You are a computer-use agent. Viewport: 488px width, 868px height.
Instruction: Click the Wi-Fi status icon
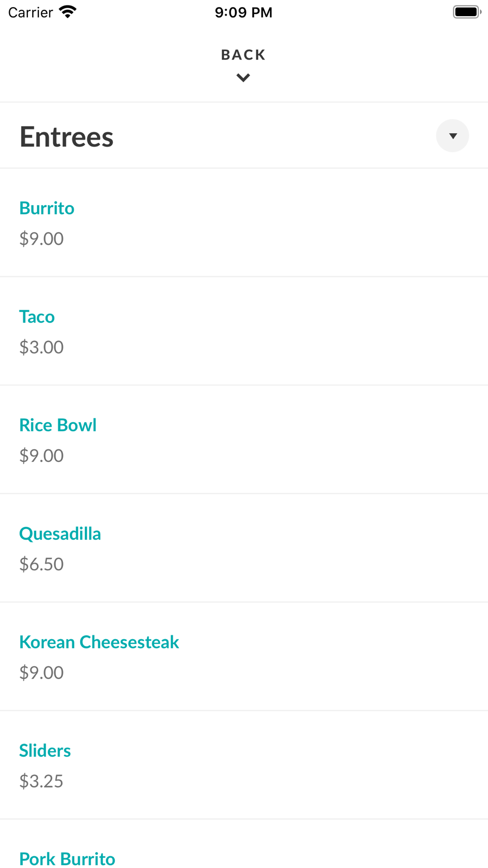(68, 12)
